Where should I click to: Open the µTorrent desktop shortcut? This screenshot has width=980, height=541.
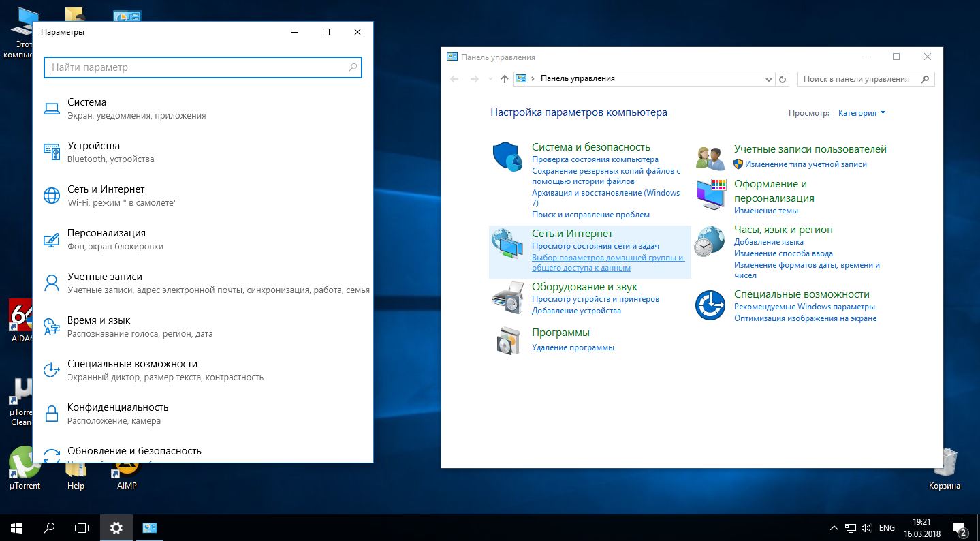point(25,469)
